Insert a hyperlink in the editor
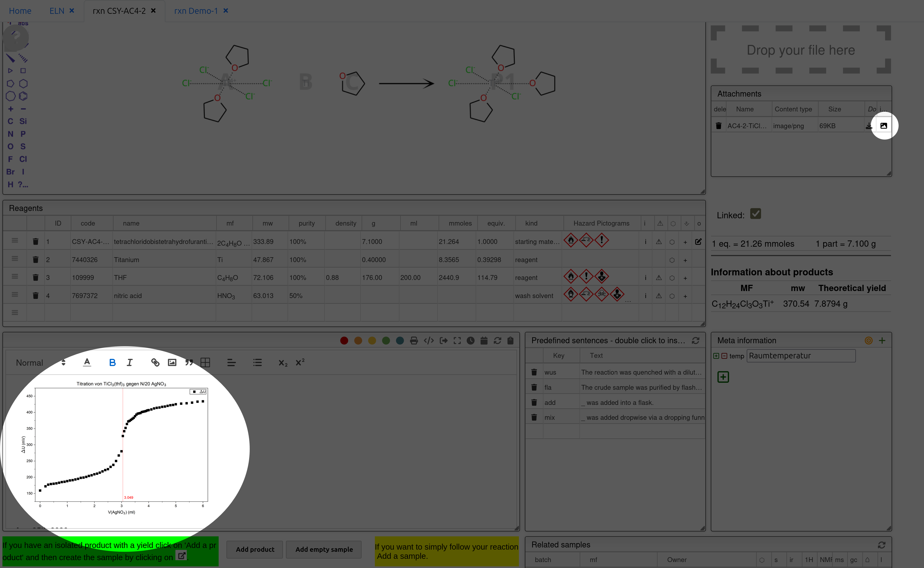Image resolution: width=924 pixels, height=568 pixels. coord(155,362)
